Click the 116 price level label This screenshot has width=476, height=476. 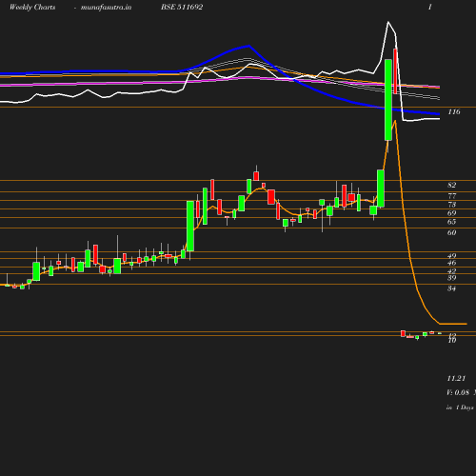454,111
